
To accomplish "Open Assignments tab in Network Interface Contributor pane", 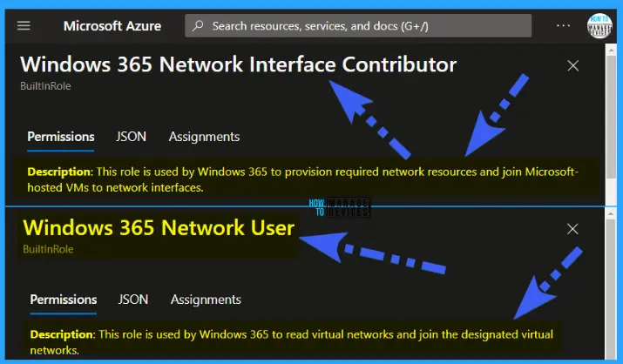I will click(204, 137).
